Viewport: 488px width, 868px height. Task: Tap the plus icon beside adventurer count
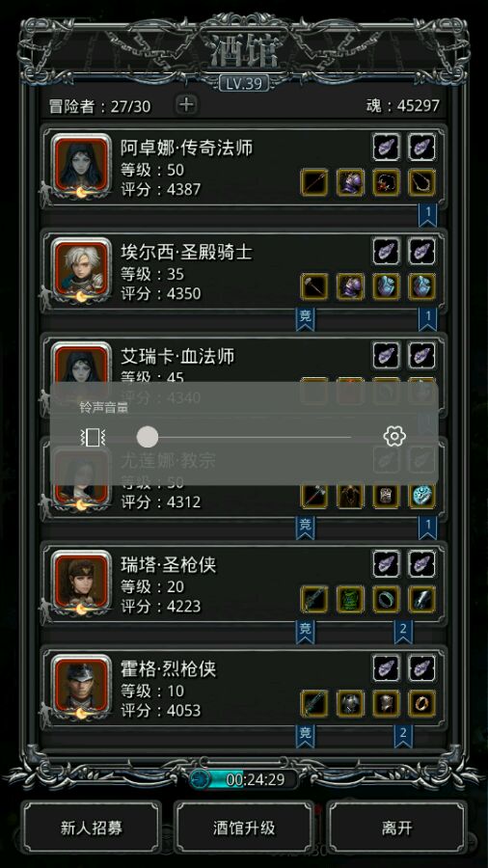pyautogui.click(x=187, y=104)
